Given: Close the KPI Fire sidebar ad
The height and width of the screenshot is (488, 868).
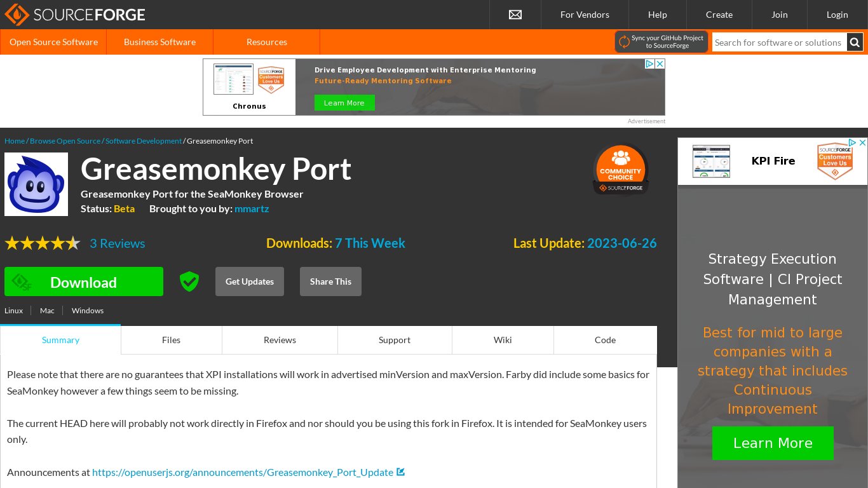Looking at the screenshot, I should click(x=862, y=143).
